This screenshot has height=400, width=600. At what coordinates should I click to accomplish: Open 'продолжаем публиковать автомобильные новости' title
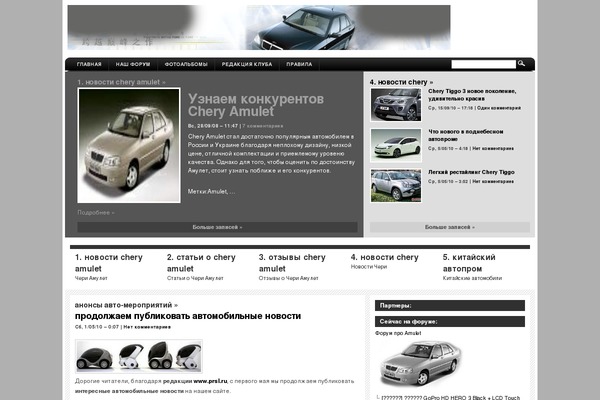coord(188,316)
